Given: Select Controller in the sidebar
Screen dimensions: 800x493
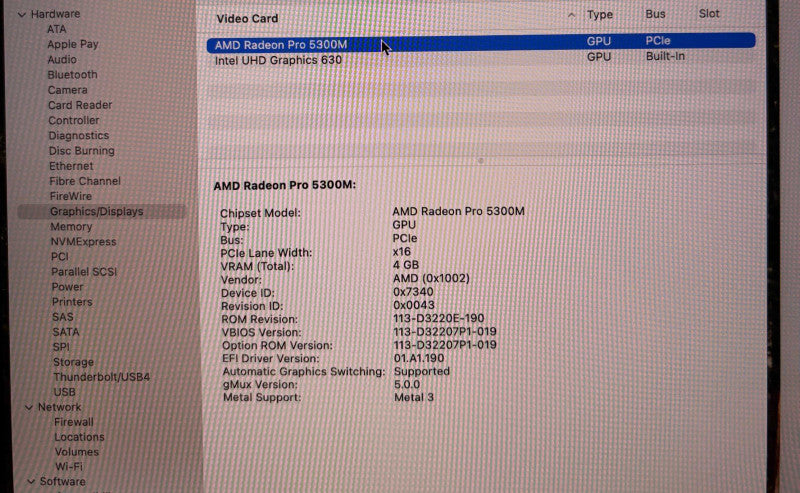Looking at the screenshot, I should coord(73,120).
